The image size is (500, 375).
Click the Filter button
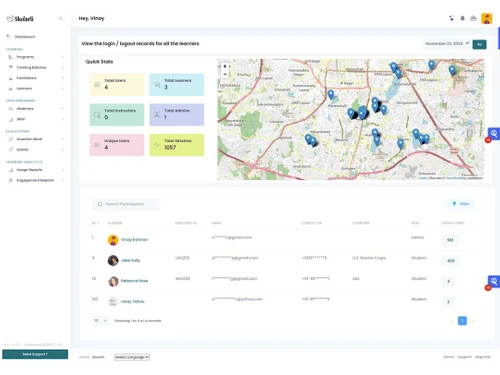pos(461,204)
